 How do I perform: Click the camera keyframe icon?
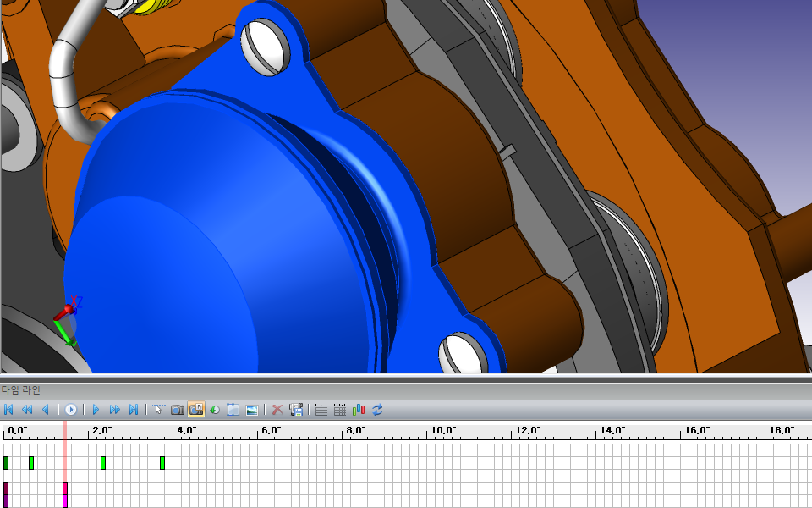click(x=178, y=410)
